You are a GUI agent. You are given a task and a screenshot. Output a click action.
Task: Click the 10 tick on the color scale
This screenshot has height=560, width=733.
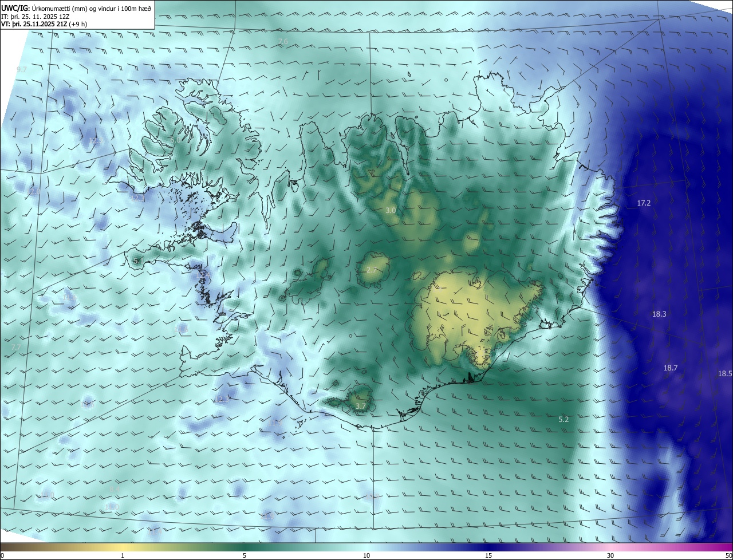tap(366, 555)
